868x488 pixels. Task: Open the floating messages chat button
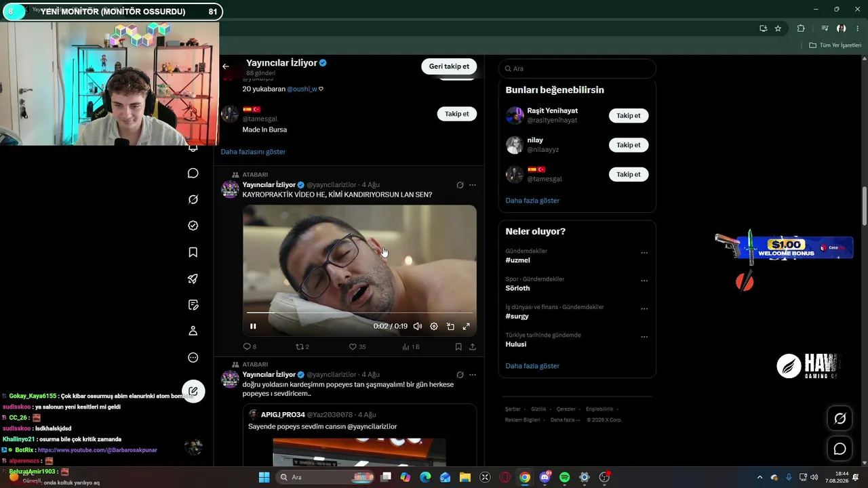[840, 449]
